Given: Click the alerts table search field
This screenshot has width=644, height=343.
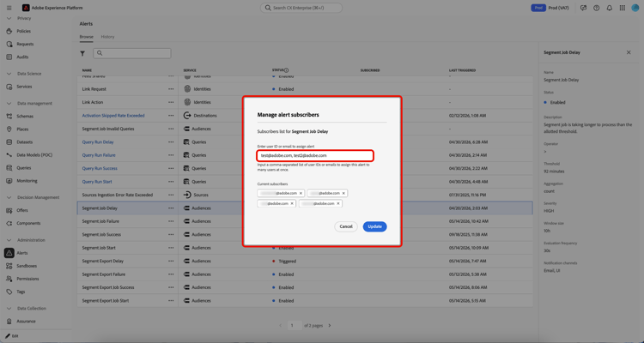Looking at the screenshot, I should click(132, 53).
